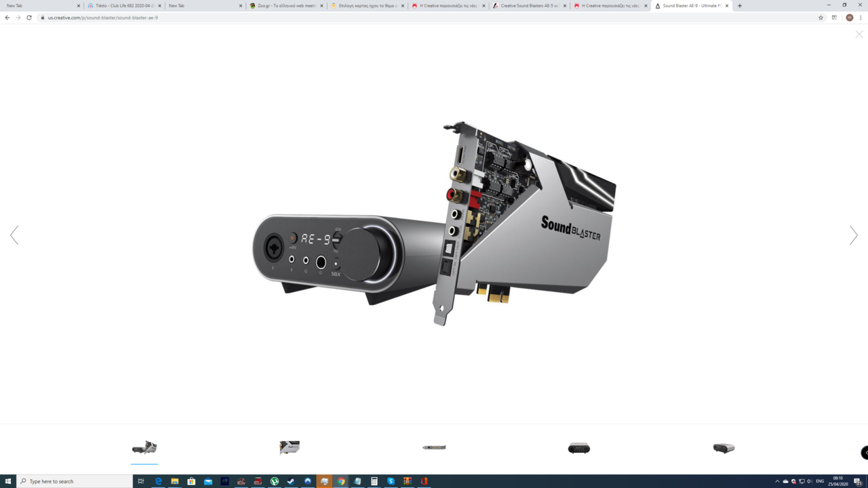Close the Tiësto Club Life tab

(159, 5)
